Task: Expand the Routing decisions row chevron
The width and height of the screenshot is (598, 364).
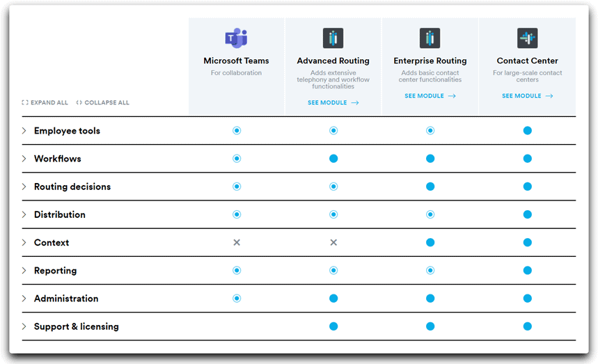Action: click(x=24, y=187)
